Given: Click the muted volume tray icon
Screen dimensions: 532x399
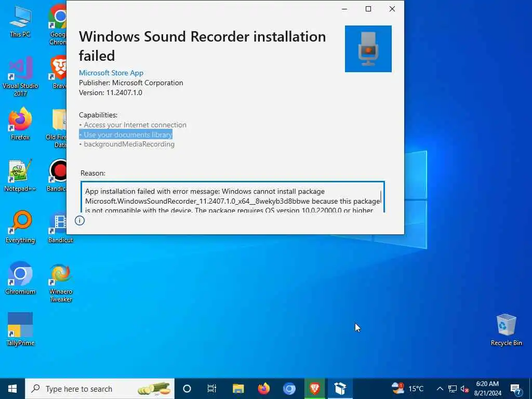Looking at the screenshot, I should [x=465, y=389].
